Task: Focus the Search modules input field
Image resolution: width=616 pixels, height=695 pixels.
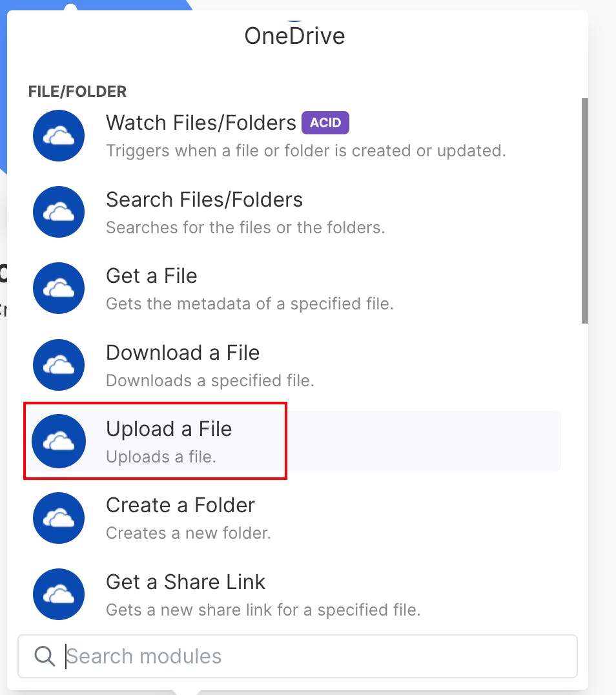Action: [x=298, y=656]
